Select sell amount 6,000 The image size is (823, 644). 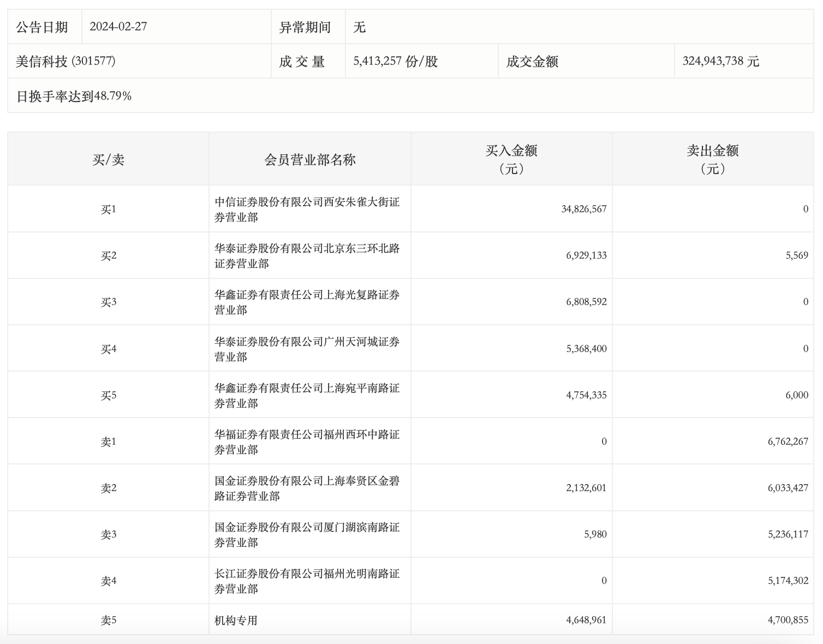(x=797, y=395)
